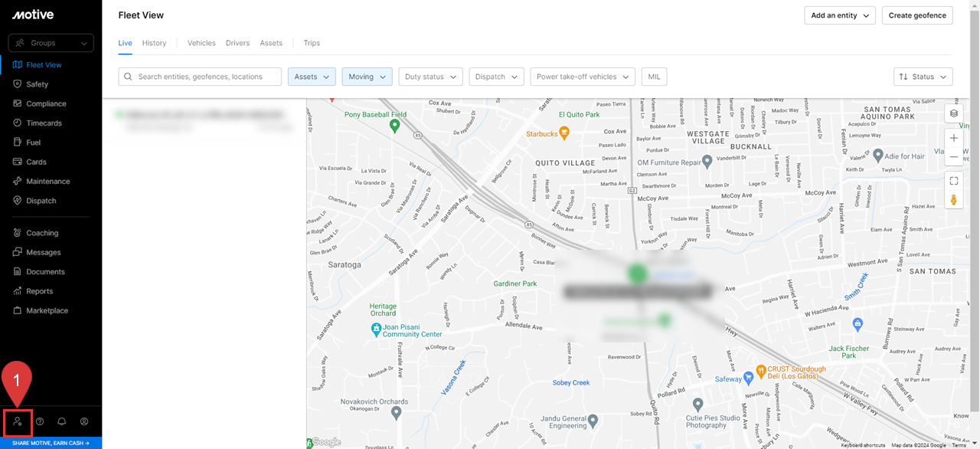Zoom in on the map

tap(953, 138)
